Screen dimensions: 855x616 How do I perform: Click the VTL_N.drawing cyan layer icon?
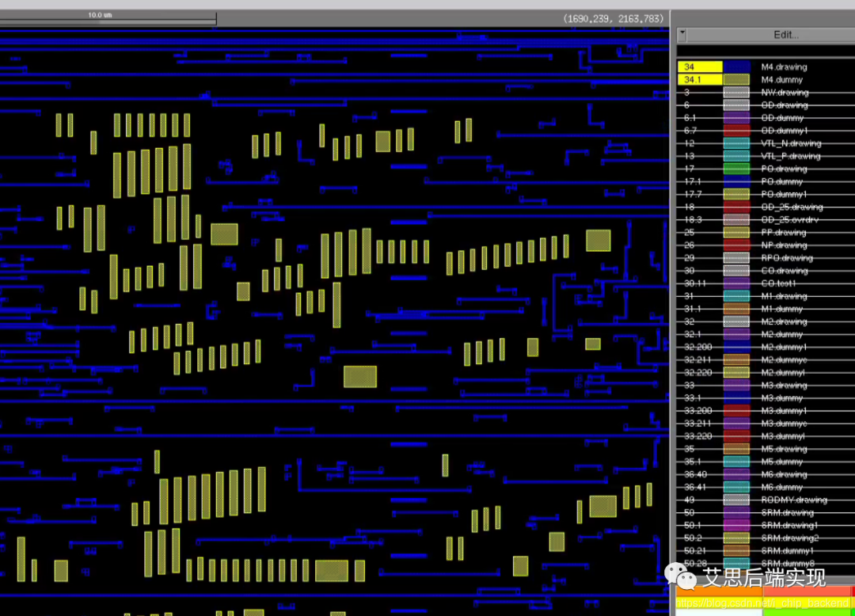point(736,143)
